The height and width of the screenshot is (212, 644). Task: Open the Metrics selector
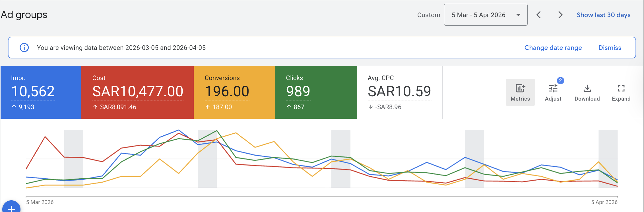point(520,92)
